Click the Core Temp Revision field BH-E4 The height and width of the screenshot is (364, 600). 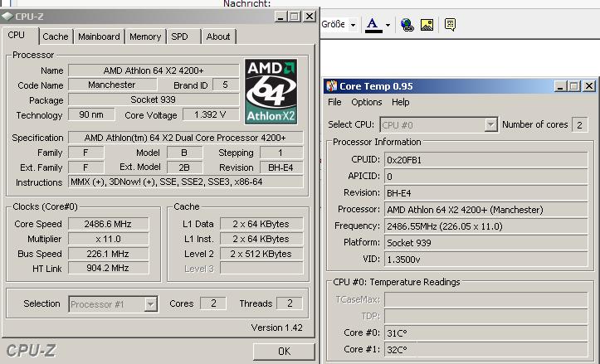click(486, 193)
